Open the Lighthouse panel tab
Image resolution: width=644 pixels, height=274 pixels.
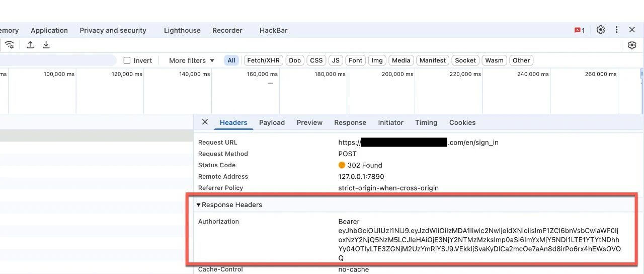182,30
